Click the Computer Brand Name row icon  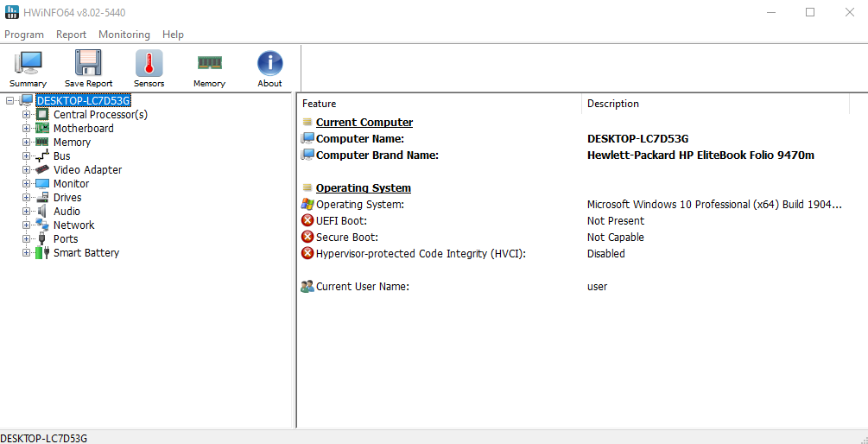pyautogui.click(x=307, y=155)
